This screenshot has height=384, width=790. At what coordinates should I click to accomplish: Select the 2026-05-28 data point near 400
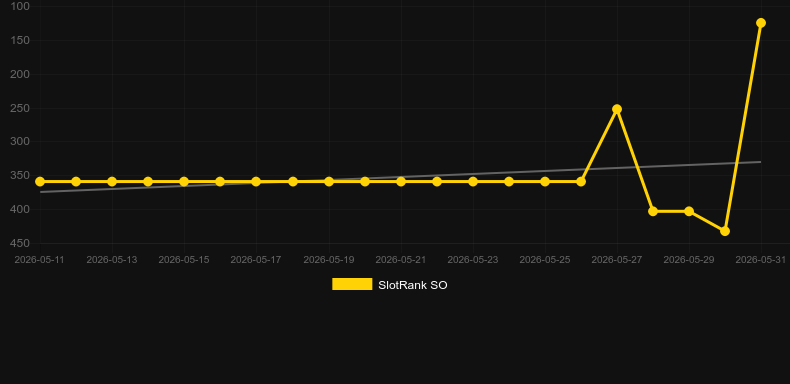point(653,212)
